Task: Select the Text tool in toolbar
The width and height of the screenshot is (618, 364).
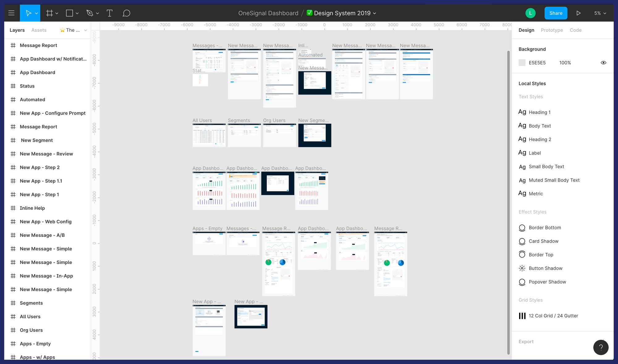Action: [109, 13]
